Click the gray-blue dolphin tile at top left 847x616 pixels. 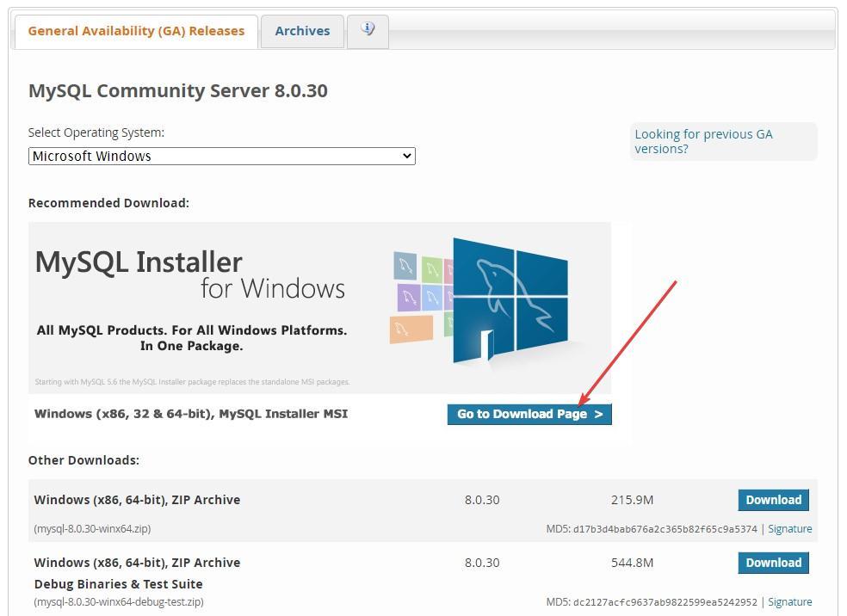click(x=405, y=266)
